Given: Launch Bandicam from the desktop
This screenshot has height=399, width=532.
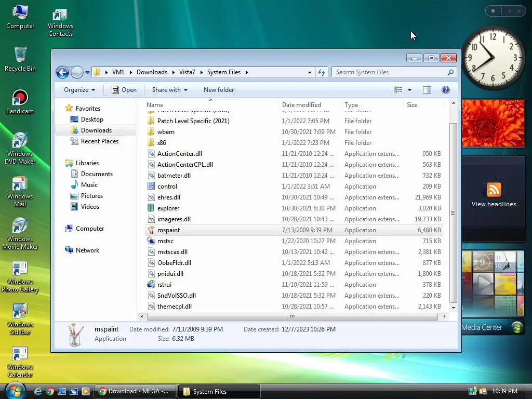Looking at the screenshot, I should (20, 102).
